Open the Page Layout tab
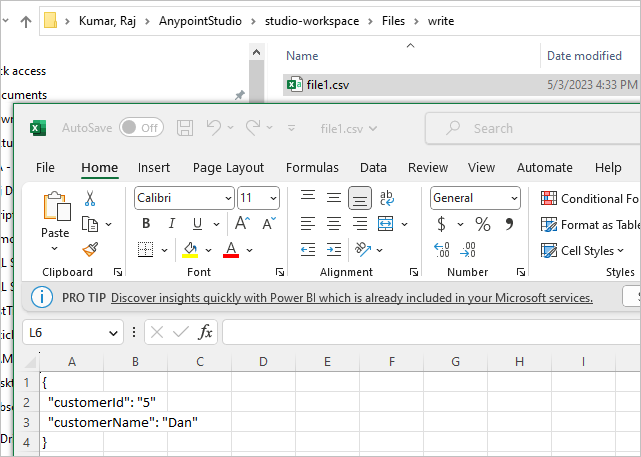Image resolution: width=641 pixels, height=457 pixels. [229, 168]
